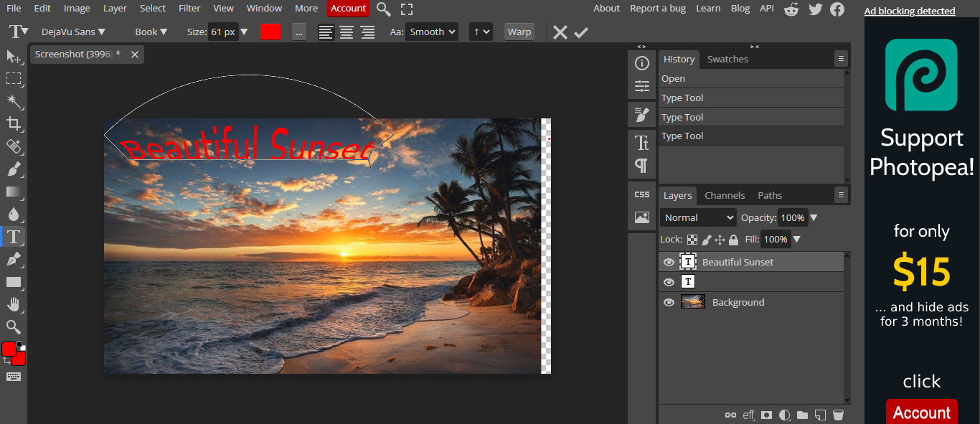This screenshot has width=980, height=424.
Task: Toggle the lock position option
Action: tap(720, 239)
